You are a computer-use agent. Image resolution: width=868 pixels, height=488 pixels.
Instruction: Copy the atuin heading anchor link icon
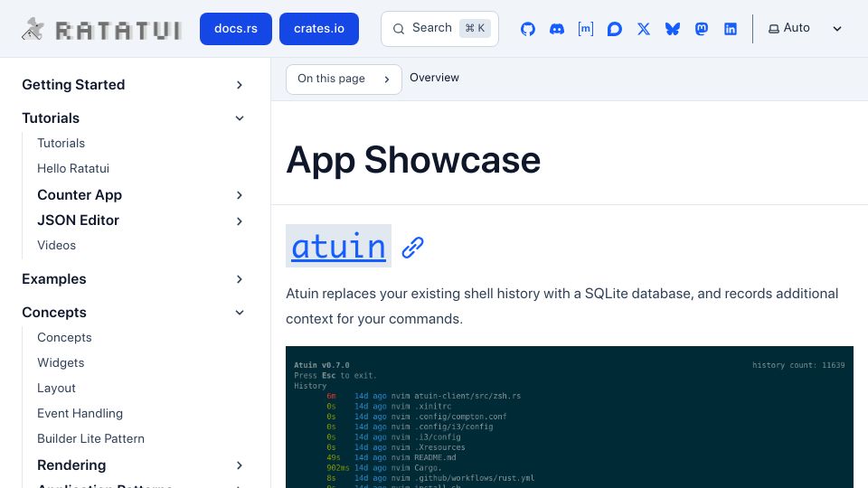pyautogui.click(x=412, y=248)
